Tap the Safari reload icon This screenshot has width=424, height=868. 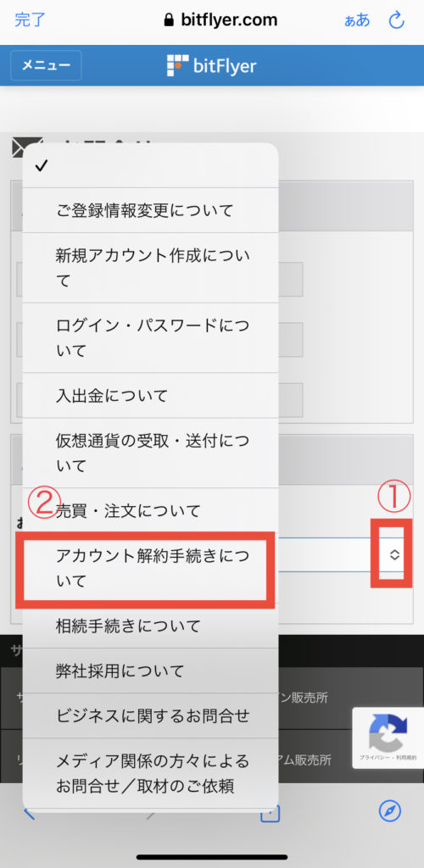[397, 20]
